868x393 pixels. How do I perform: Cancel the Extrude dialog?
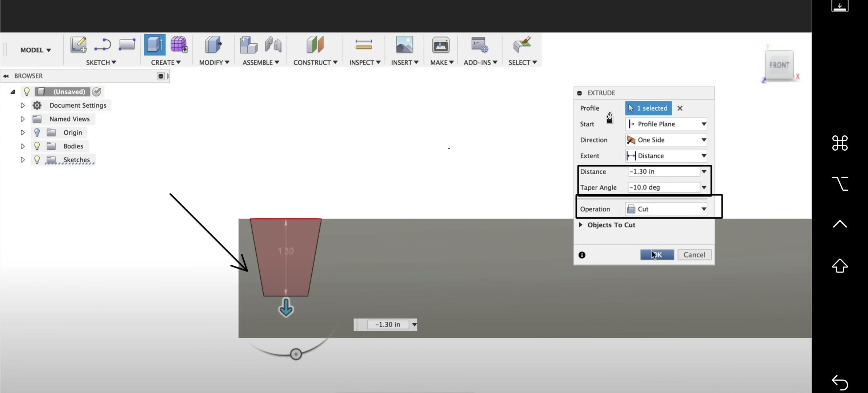tap(694, 255)
